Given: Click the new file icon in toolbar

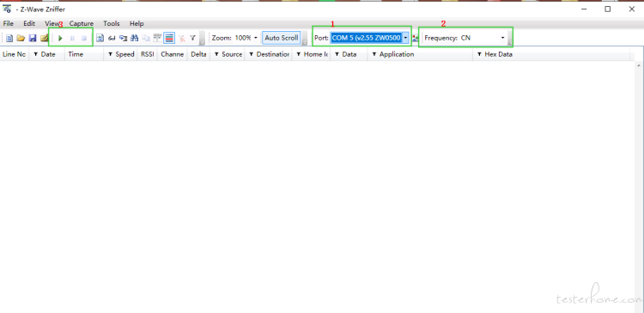Looking at the screenshot, I should [9, 38].
